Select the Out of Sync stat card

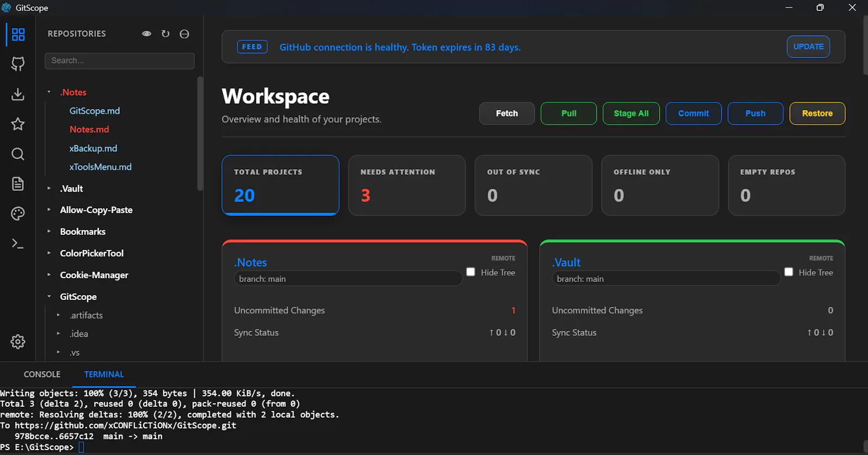(533, 185)
